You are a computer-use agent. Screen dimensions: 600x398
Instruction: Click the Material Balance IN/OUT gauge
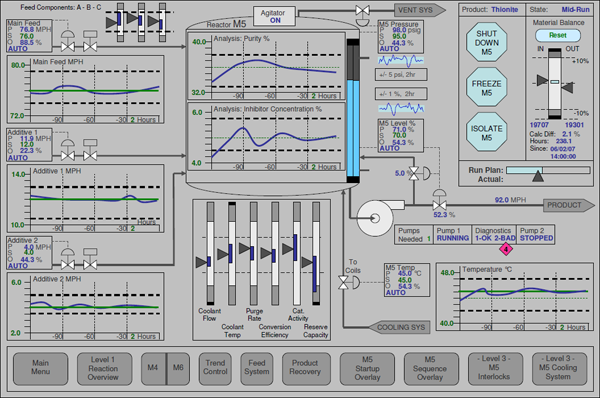pyautogui.click(x=554, y=83)
